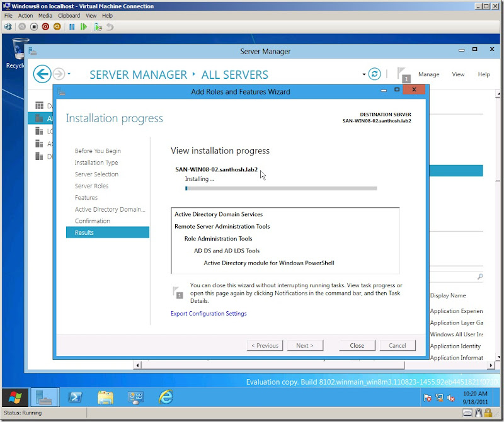The width and height of the screenshot is (504, 422).
Task: Go to the Server Roles wizard step
Action: coord(91,186)
